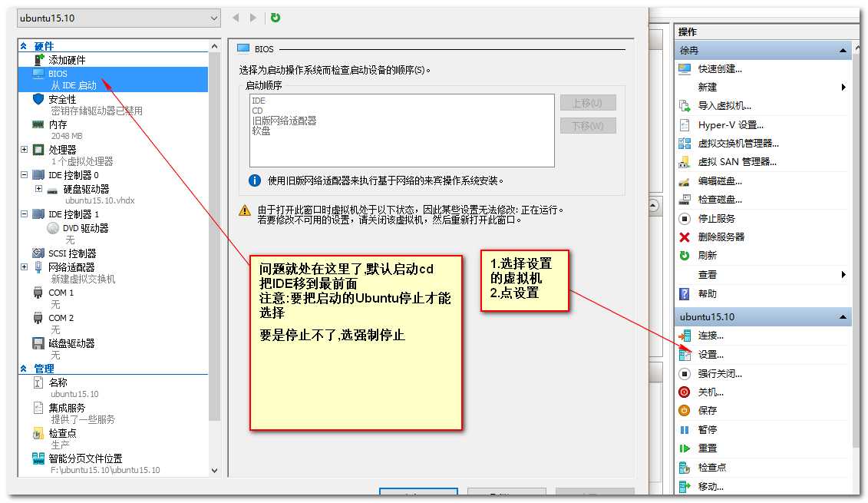868x503 pixels.
Task: Click the 内存 memory chip icon
Action: [38, 124]
